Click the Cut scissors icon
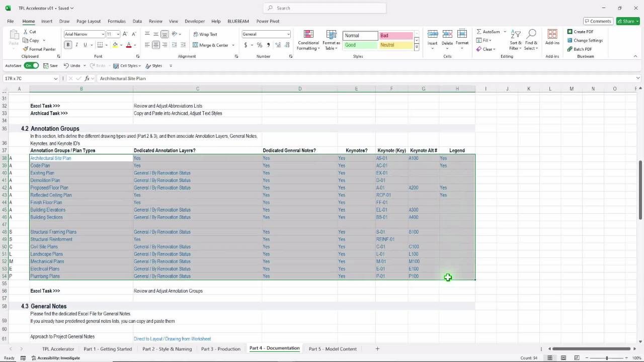 click(26, 32)
